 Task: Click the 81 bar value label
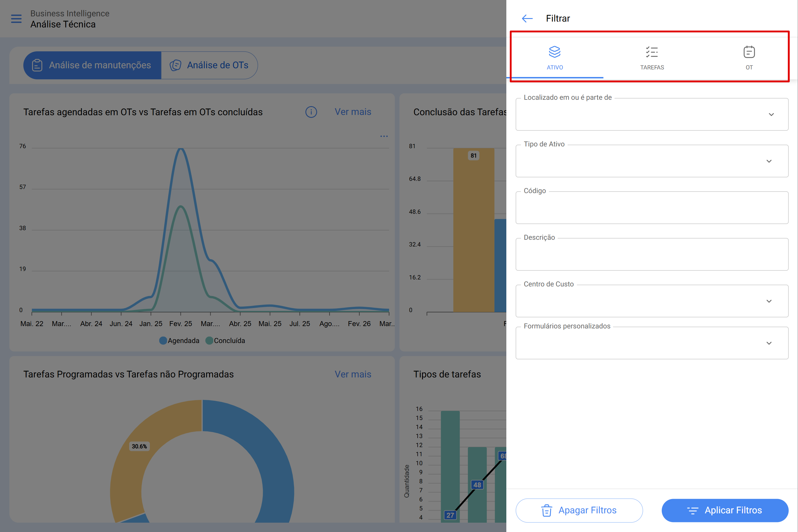pos(474,155)
